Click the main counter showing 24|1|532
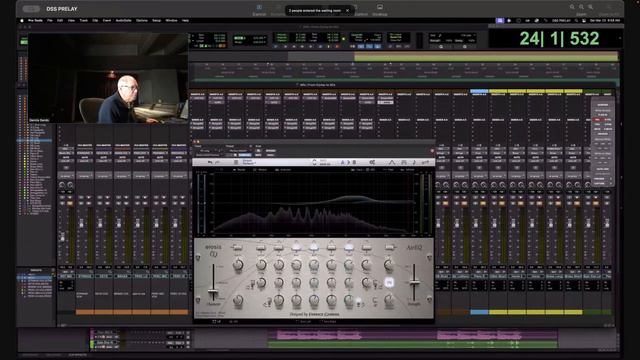Viewport: 640px width, 360px height. 559,39
